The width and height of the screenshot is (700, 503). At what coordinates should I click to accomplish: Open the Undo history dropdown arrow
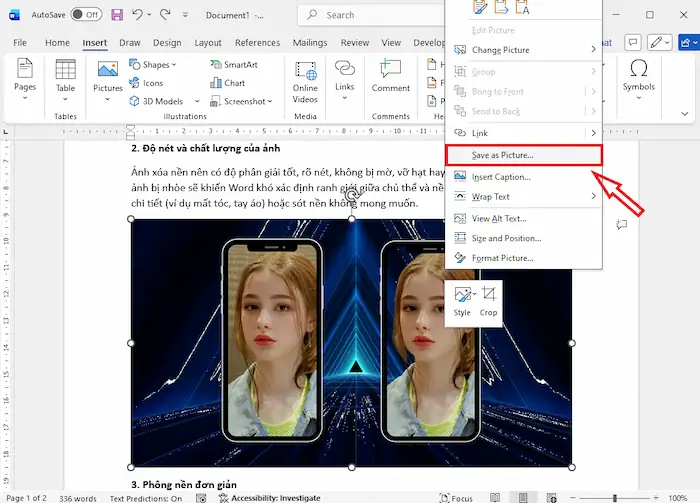click(149, 15)
